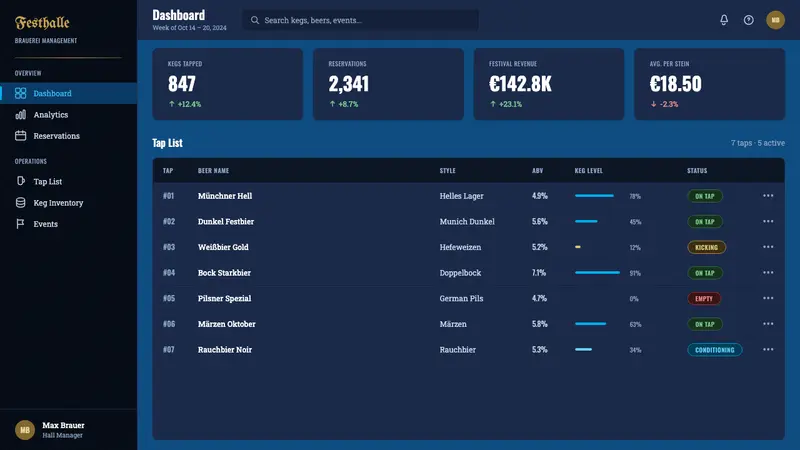Click the +12.4% kegs tapped change
This screenshot has height=450, width=800.
point(185,104)
